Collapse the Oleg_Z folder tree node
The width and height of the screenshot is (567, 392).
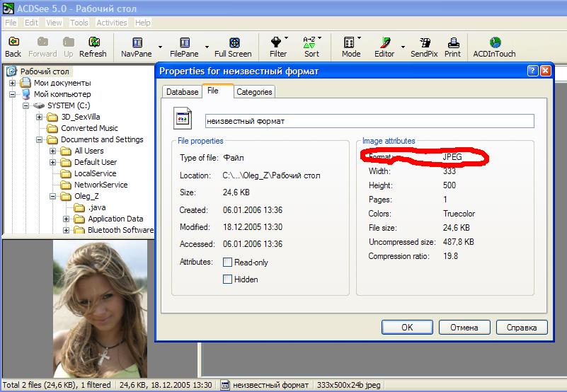(52, 196)
